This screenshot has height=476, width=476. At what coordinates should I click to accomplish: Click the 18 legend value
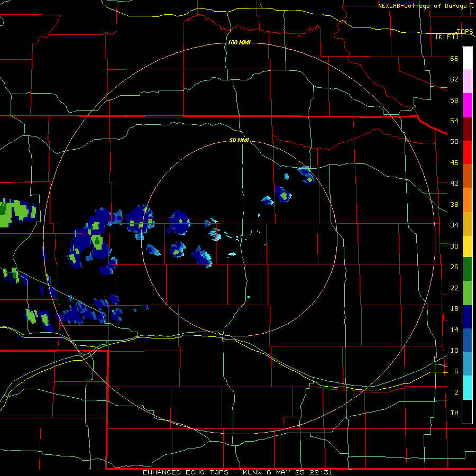(454, 309)
